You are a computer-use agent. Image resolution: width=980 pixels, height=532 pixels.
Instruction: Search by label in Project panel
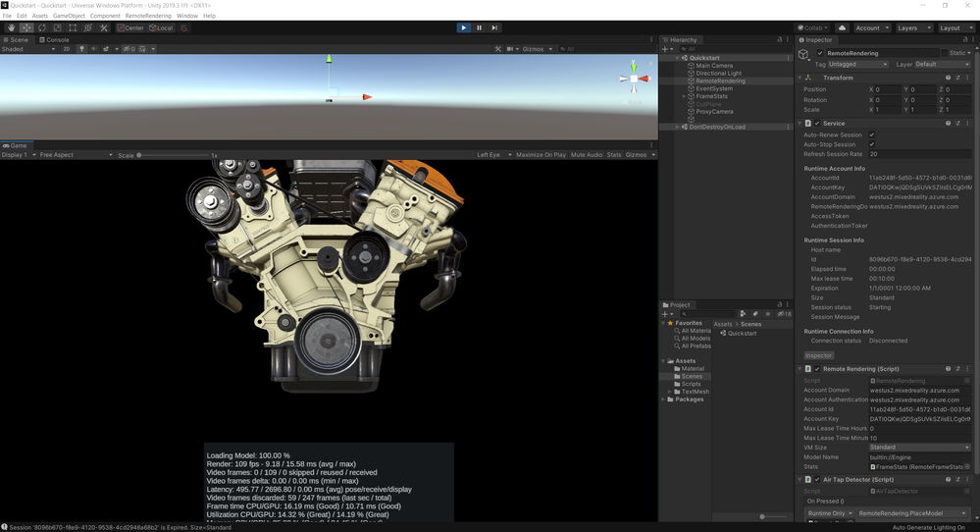[x=755, y=314]
